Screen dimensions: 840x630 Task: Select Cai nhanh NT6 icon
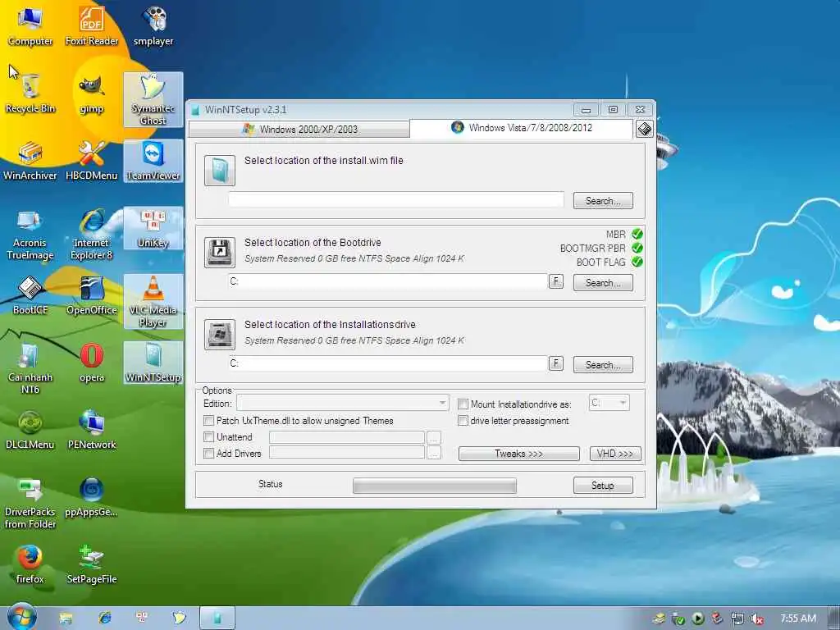click(30, 369)
